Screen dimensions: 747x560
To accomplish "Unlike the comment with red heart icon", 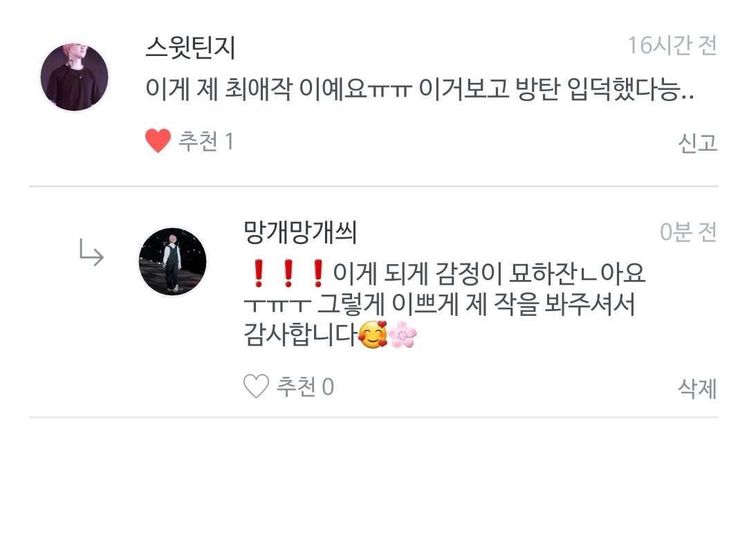I will [158, 141].
